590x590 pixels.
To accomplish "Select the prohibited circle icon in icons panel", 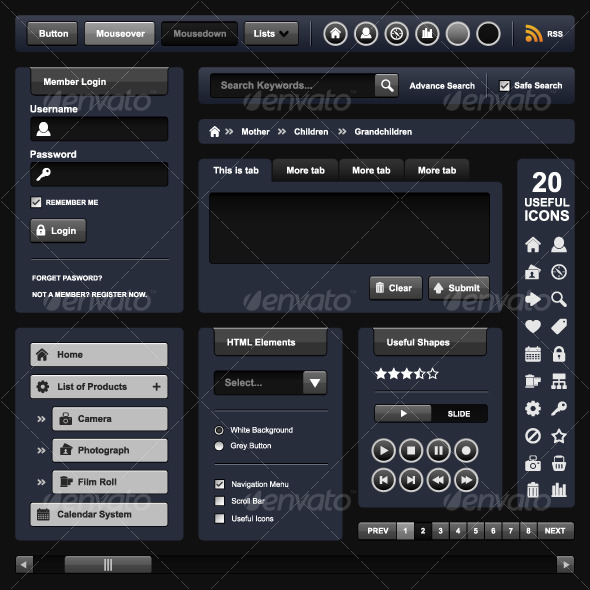I will click(533, 436).
